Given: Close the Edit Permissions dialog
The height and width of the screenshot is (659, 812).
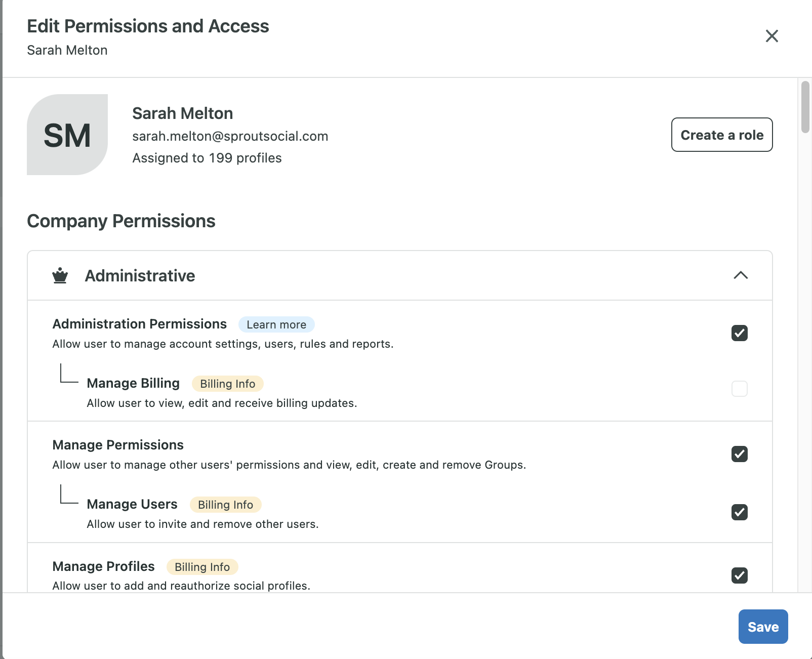Looking at the screenshot, I should click(x=772, y=36).
